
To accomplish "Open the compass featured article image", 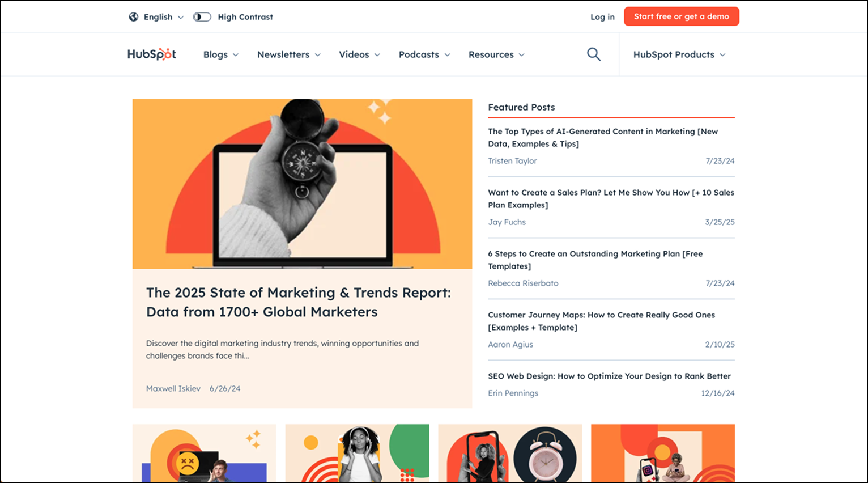I will coord(302,183).
